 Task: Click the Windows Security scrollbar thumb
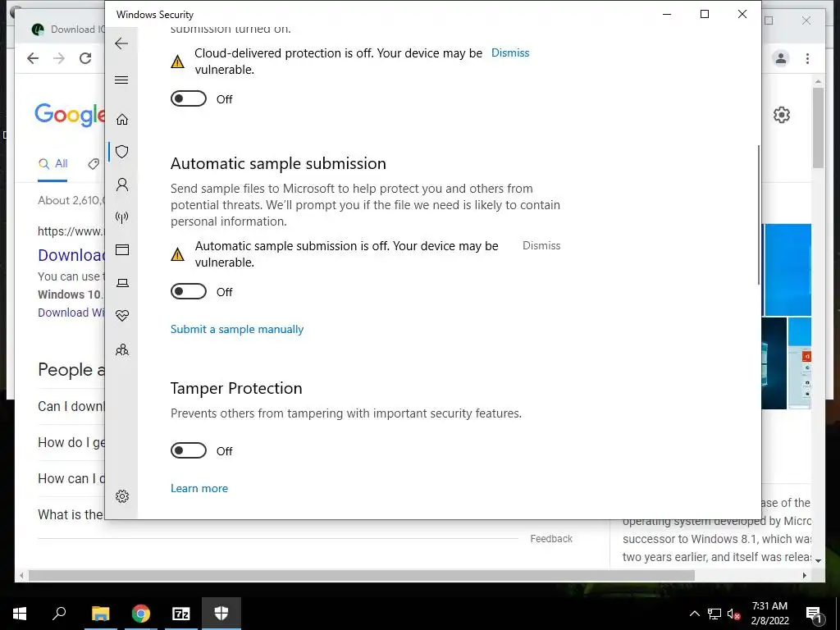759,214
